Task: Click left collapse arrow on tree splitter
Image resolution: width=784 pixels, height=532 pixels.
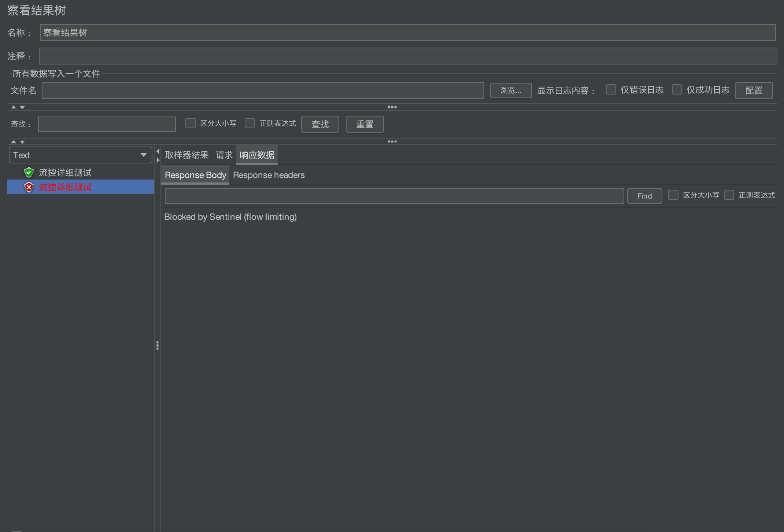Action: coord(158,151)
